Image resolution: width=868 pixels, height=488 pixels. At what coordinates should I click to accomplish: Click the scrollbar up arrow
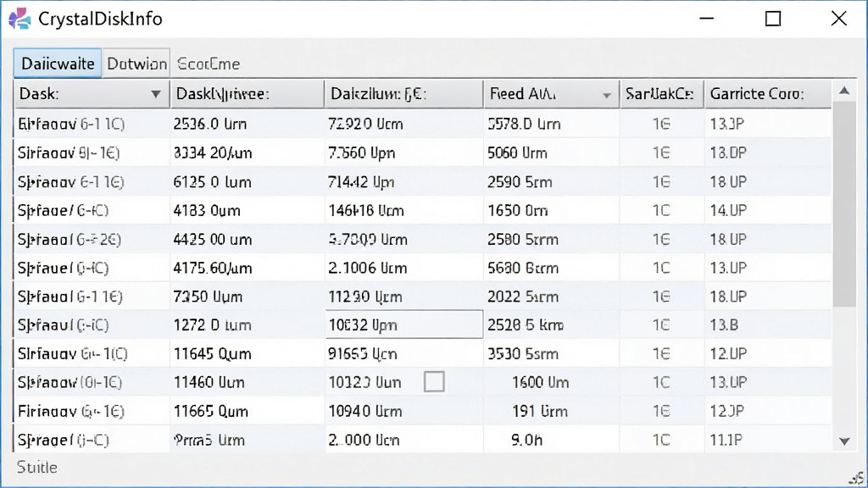pos(844,91)
